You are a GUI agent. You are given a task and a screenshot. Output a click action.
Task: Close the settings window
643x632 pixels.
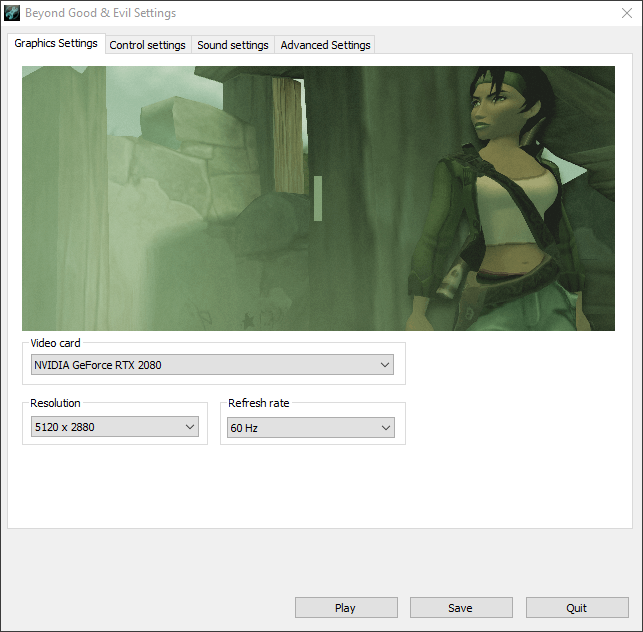pyautogui.click(x=627, y=13)
